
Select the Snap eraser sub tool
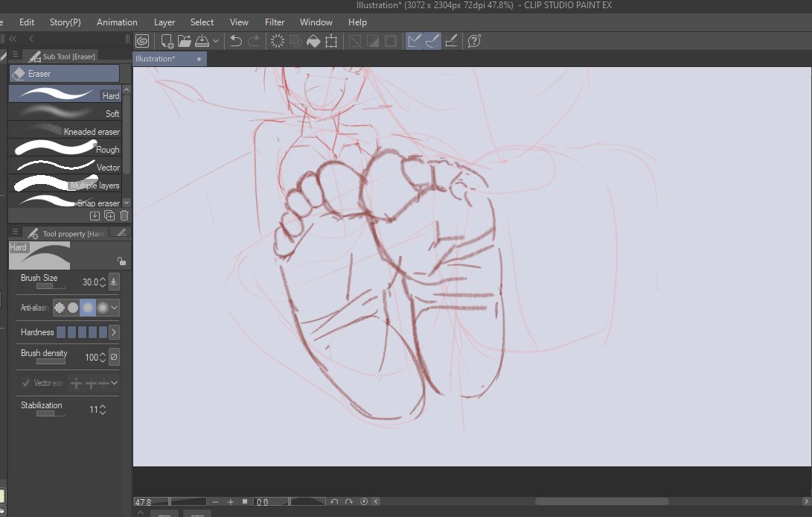(65, 200)
